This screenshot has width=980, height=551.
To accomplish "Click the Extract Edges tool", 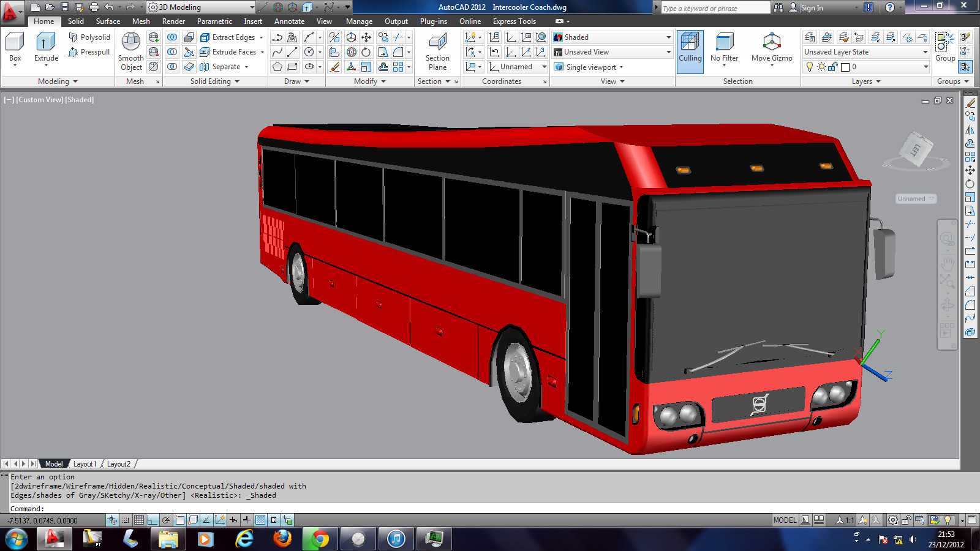I will click(227, 37).
